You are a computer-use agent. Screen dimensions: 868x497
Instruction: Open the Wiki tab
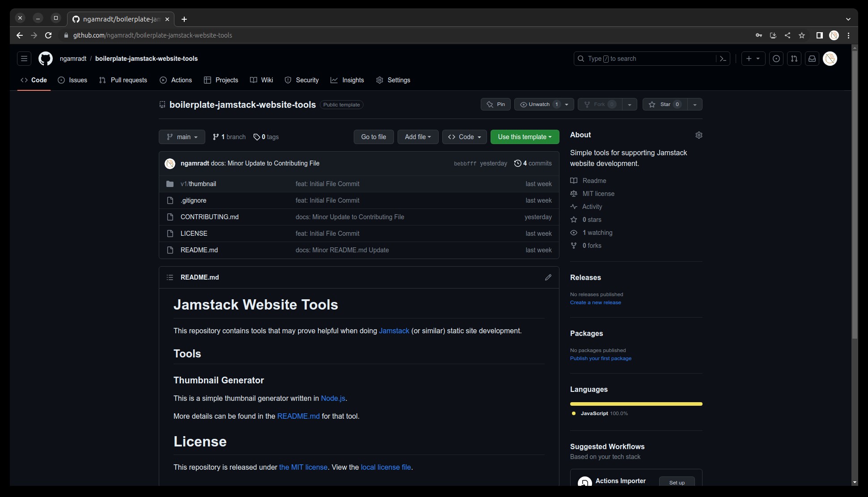tap(262, 80)
